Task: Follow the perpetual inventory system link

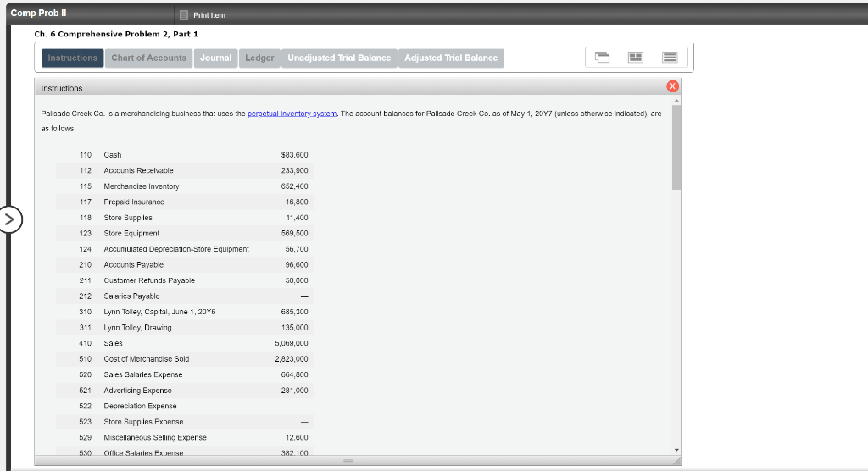Action: (292, 114)
